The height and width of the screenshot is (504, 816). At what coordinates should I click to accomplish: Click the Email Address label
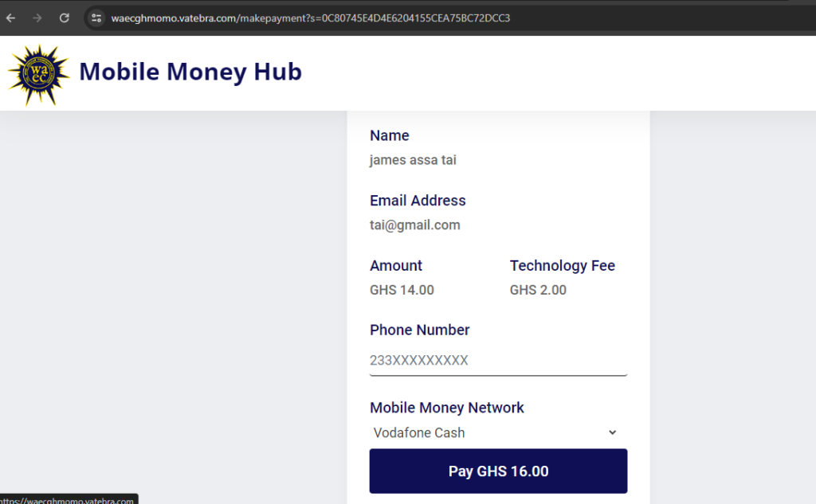418,201
